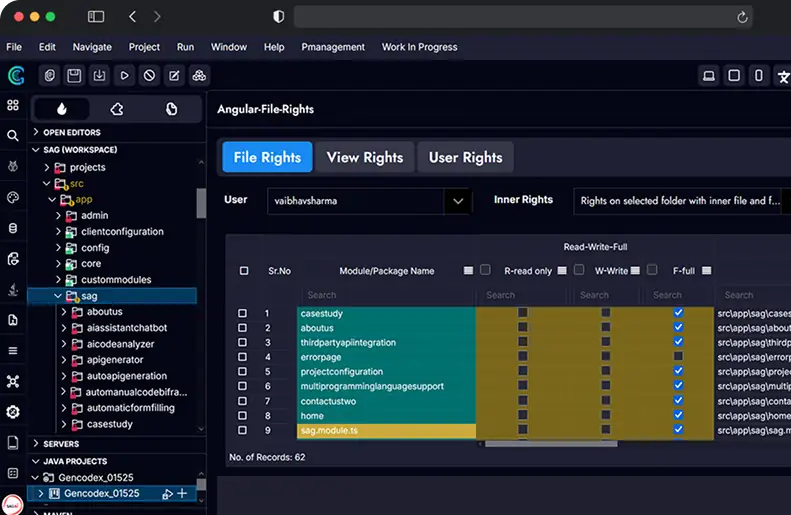This screenshot has width=791, height=515.
Task: Click the Module/Package Name search field
Action: click(388, 295)
